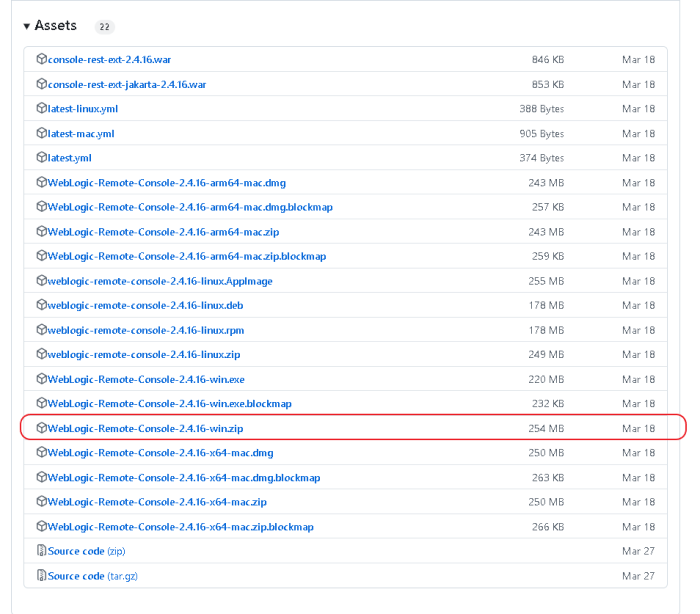Download the arm64-mac.zip.blockmap file
This screenshot has height=614, width=700.
[x=187, y=256]
